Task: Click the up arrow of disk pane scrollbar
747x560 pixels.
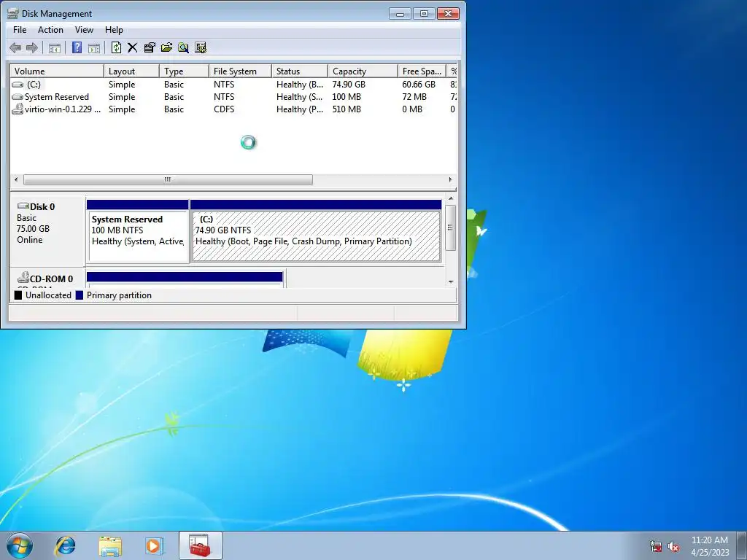Action: coord(451,198)
